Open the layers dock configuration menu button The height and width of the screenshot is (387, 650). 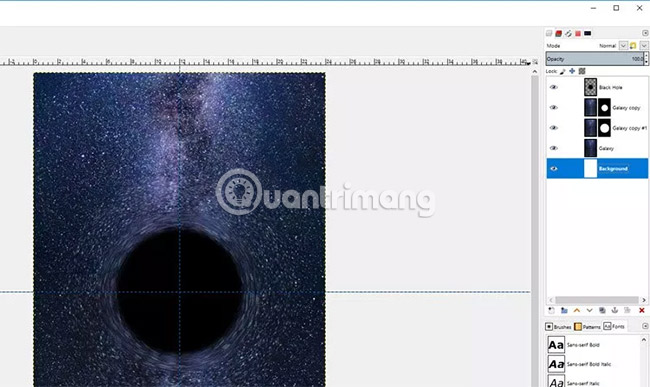click(x=645, y=33)
